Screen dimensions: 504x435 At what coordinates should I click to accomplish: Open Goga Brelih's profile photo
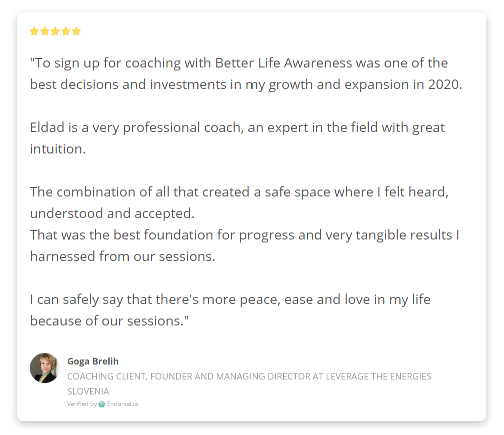[x=45, y=368]
